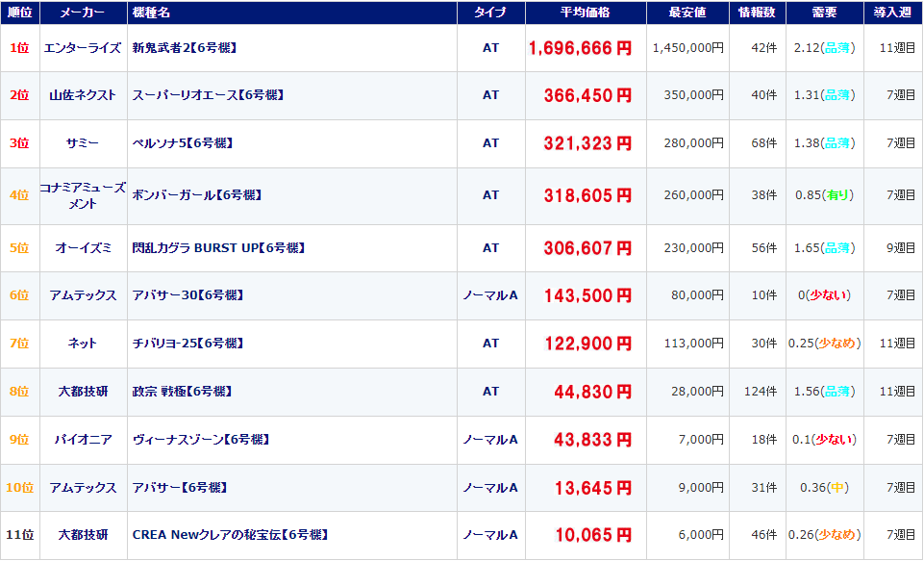Click demand value 0.85(有り)

tap(824, 194)
